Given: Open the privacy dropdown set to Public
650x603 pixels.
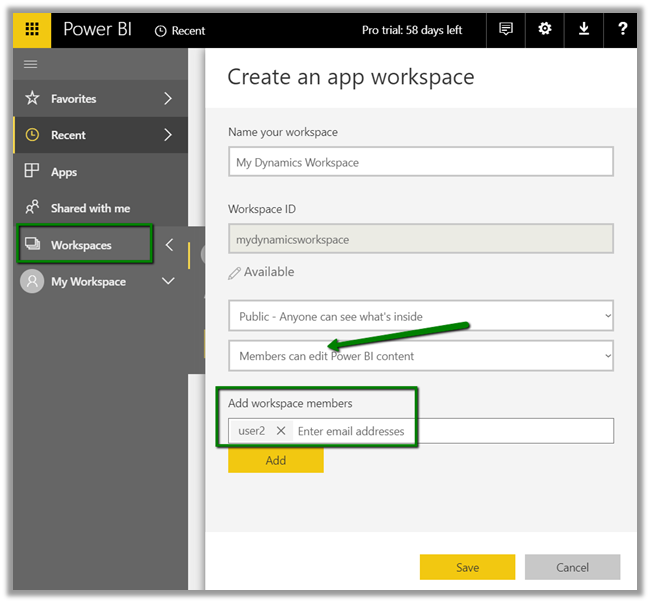Looking at the screenshot, I should pyautogui.click(x=420, y=316).
